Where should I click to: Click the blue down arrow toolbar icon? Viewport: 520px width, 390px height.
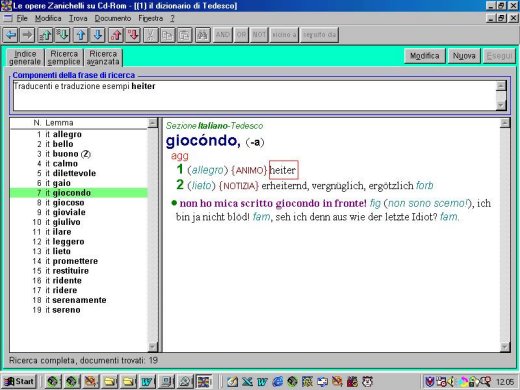click(98, 35)
